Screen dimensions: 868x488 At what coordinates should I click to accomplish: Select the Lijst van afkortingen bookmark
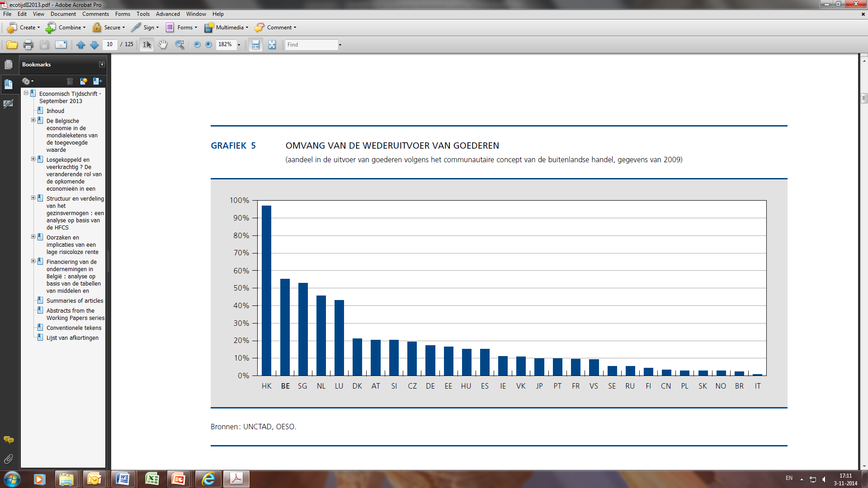[72, 338]
